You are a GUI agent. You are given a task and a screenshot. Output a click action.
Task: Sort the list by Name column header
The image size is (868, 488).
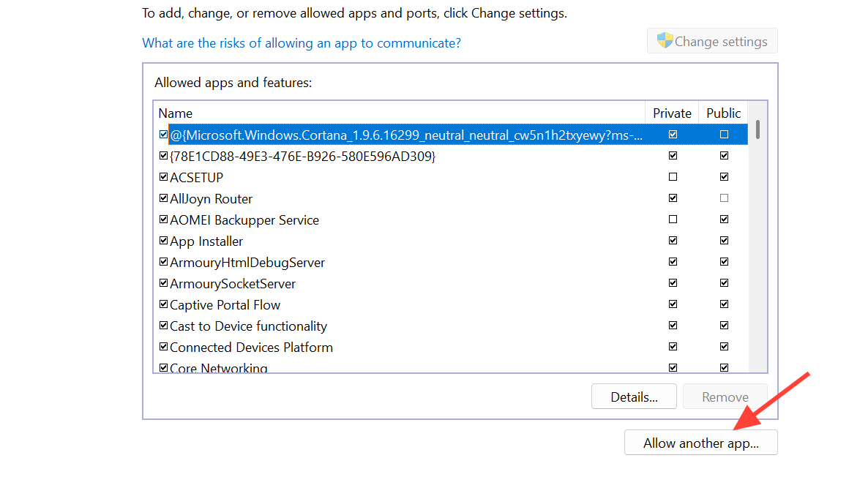(176, 113)
